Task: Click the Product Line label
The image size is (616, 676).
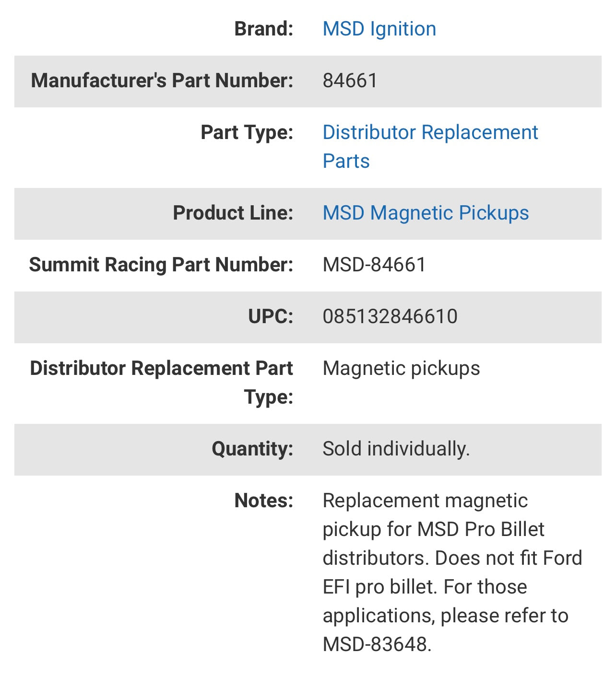Action: pos(233,213)
